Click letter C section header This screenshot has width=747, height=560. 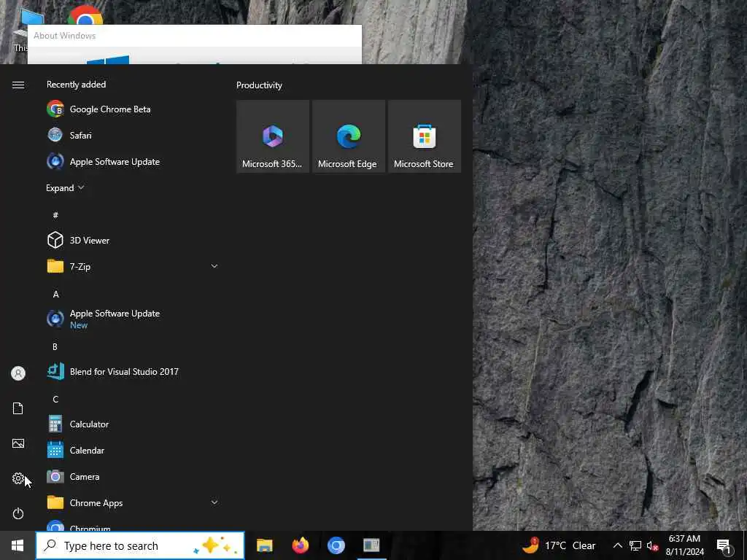[x=55, y=399]
